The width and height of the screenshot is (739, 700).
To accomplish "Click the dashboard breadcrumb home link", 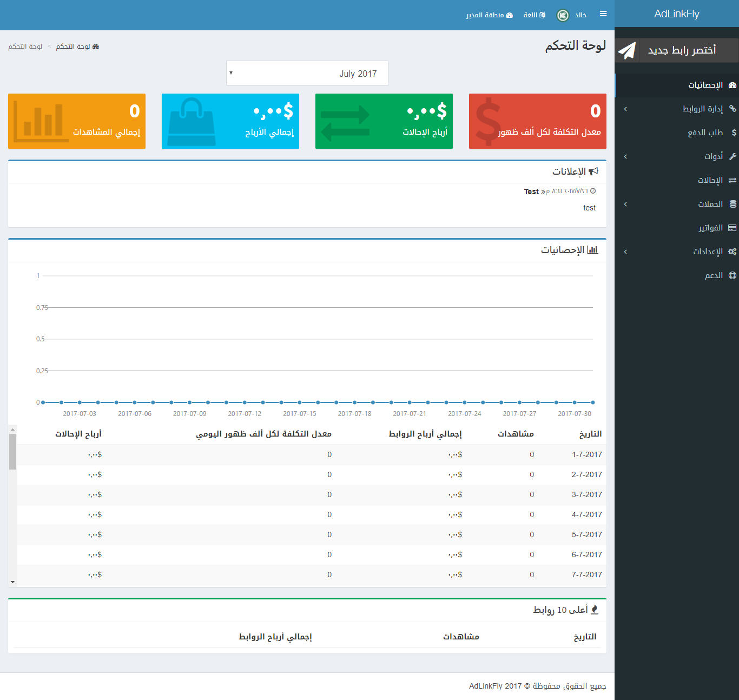I will pos(77,47).
